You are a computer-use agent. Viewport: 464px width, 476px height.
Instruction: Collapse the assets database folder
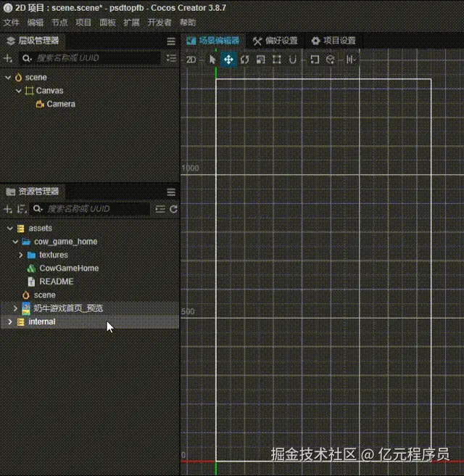10,229
